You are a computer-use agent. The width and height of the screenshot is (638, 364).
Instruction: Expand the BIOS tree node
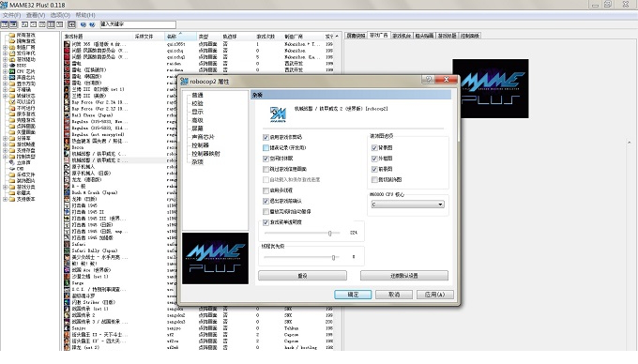pyautogui.click(x=5, y=65)
